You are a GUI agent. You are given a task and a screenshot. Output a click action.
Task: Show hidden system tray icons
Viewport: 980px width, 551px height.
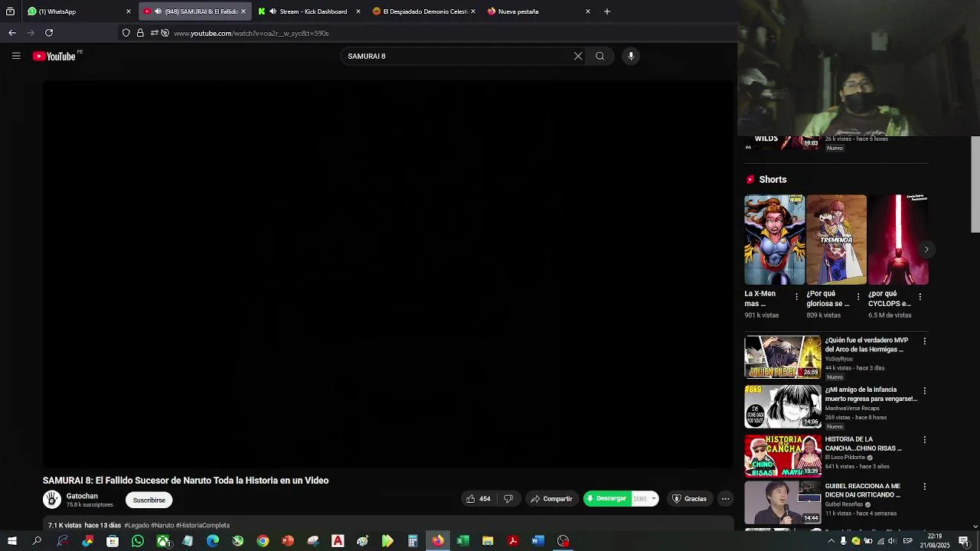point(831,541)
